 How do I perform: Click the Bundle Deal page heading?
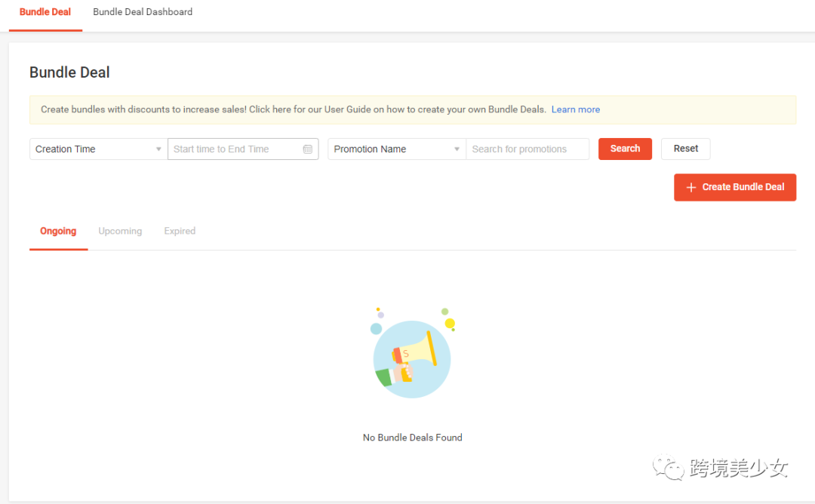pos(69,72)
